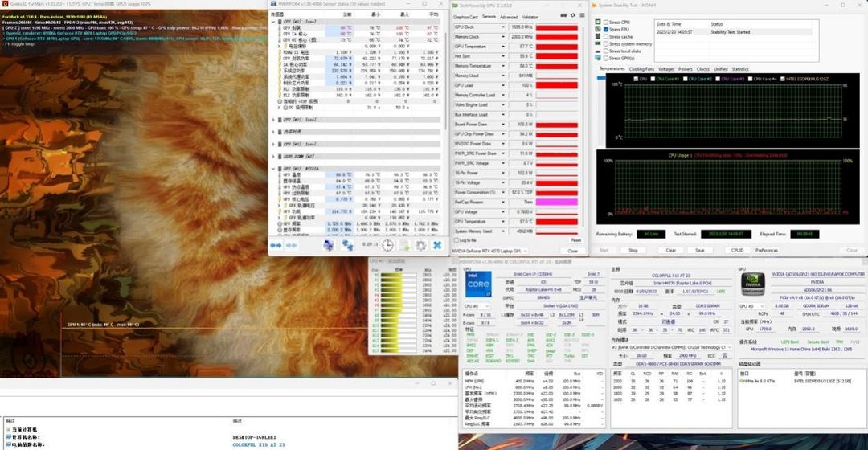The width and height of the screenshot is (868, 450).
Task: Enable Stress GPU(s) checkbox
Action: pos(606,58)
